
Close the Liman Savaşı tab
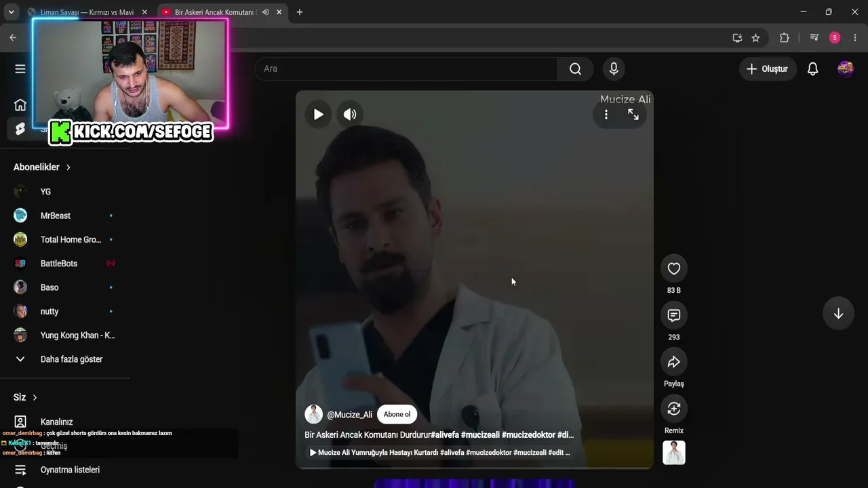[144, 12]
